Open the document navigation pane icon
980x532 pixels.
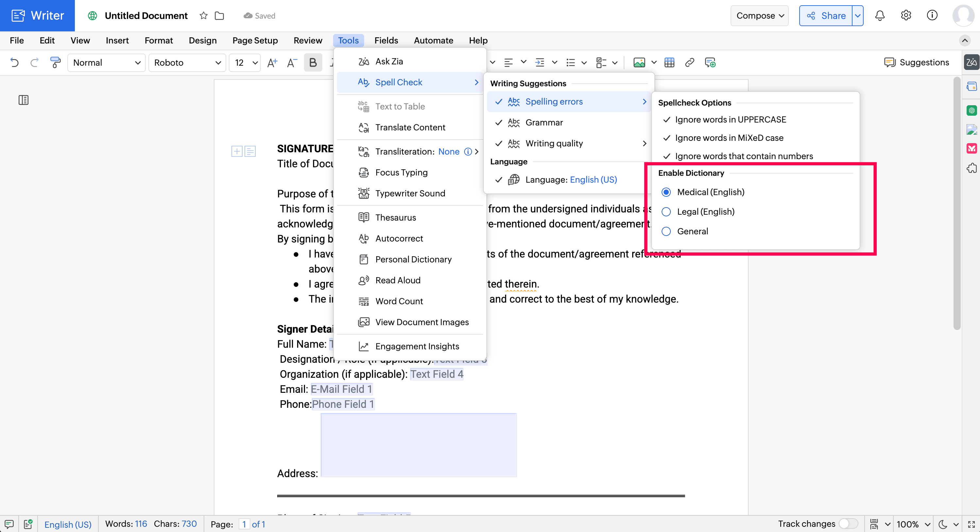tap(24, 100)
